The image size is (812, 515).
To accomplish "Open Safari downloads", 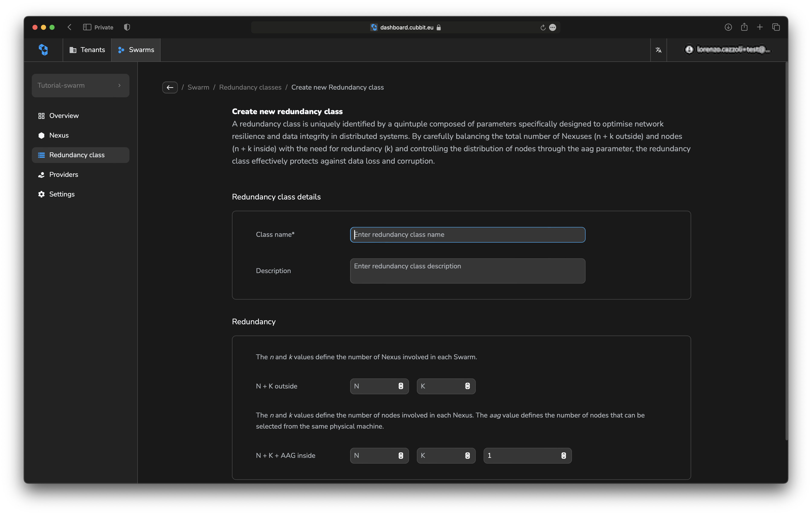I will pyautogui.click(x=728, y=27).
